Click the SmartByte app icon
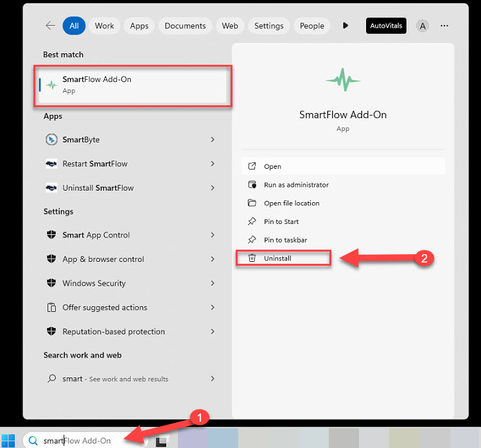 tap(51, 139)
